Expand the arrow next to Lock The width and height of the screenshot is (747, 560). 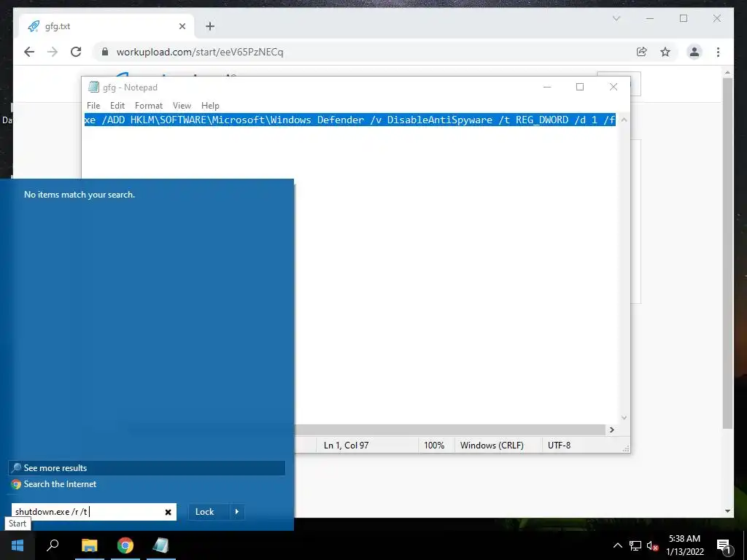[237, 511]
